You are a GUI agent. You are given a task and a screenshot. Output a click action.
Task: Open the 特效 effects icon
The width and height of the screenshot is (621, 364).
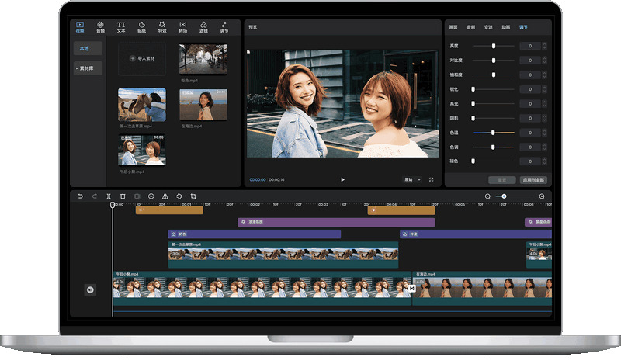(x=162, y=26)
